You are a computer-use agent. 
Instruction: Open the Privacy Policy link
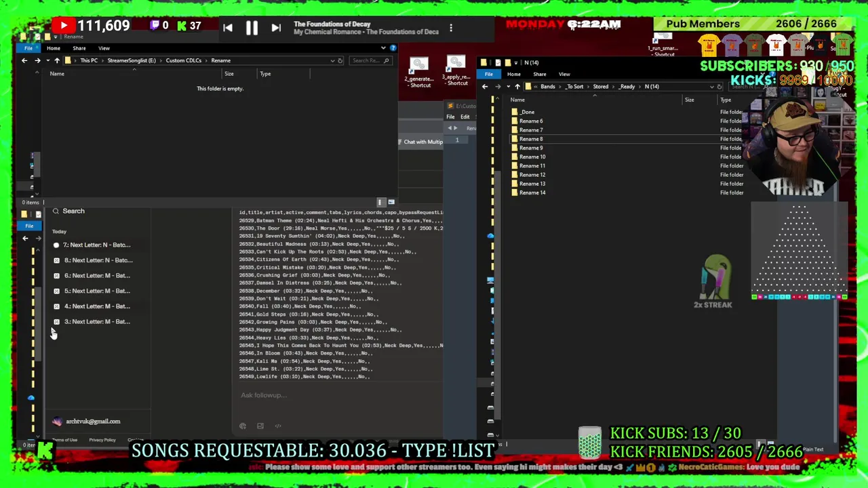[x=102, y=440]
